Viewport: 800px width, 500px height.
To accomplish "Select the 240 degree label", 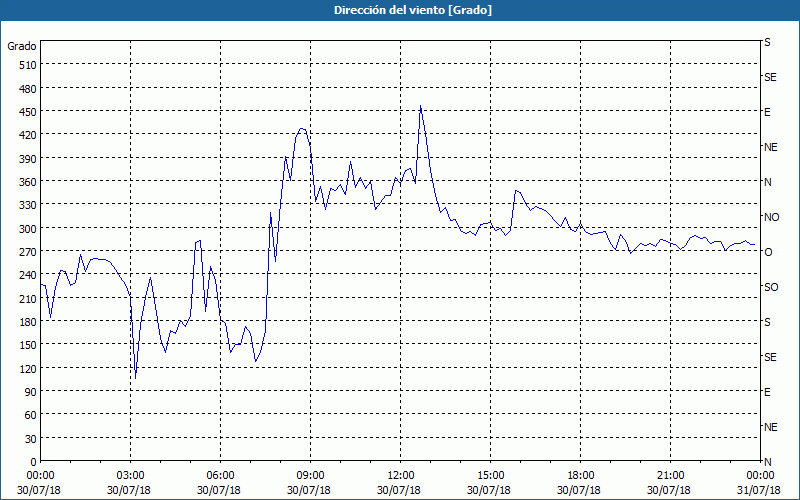I will click(28, 276).
